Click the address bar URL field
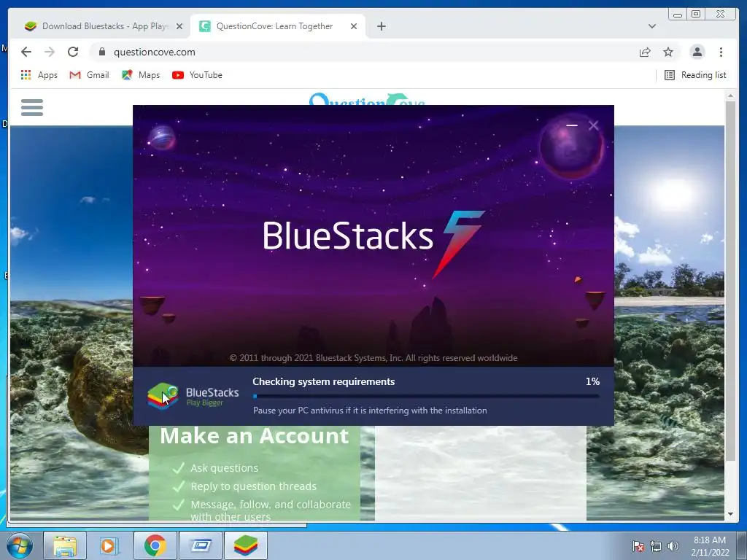Screen dimensions: 747x560 pos(362,52)
